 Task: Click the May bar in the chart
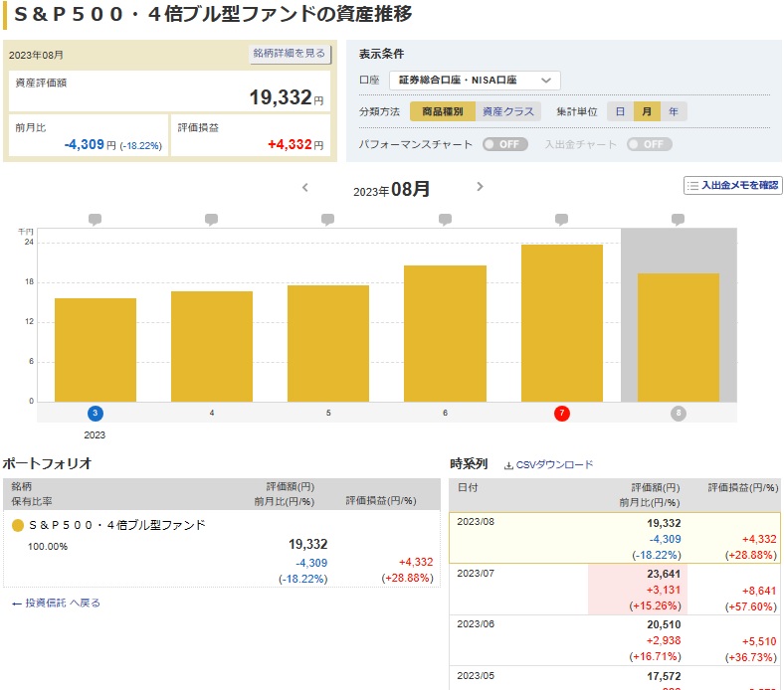click(x=328, y=343)
